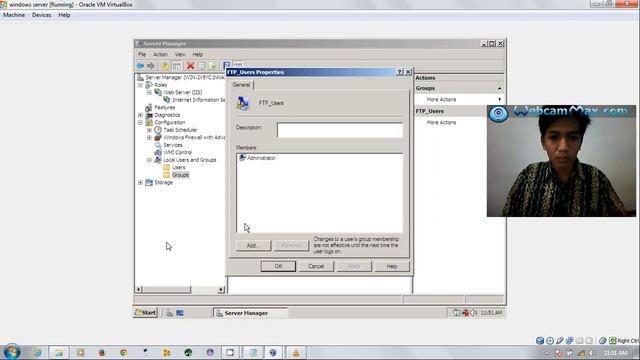The width and height of the screenshot is (640, 360).
Task: Click the Add... button under Members
Action: (253, 245)
